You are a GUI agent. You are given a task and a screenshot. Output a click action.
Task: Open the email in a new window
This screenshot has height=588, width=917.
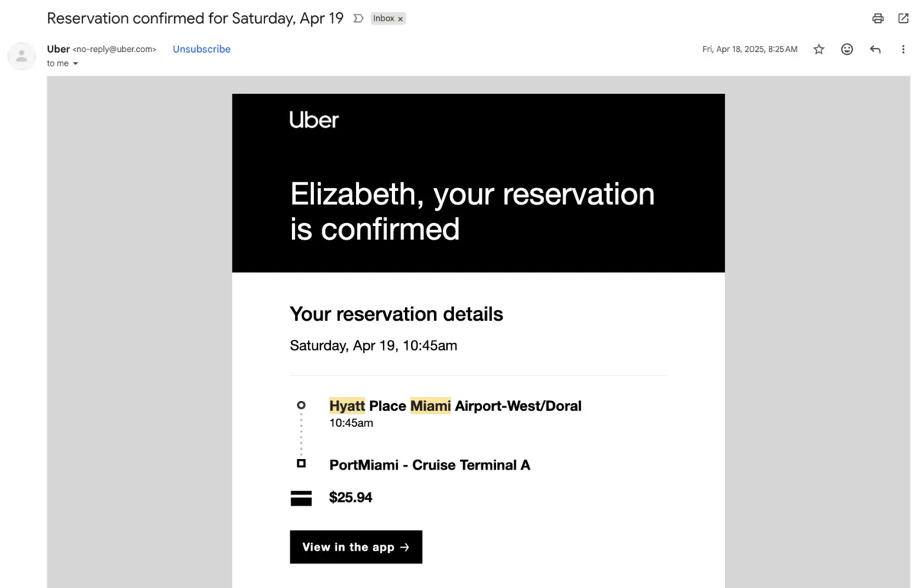pyautogui.click(x=904, y=18)
